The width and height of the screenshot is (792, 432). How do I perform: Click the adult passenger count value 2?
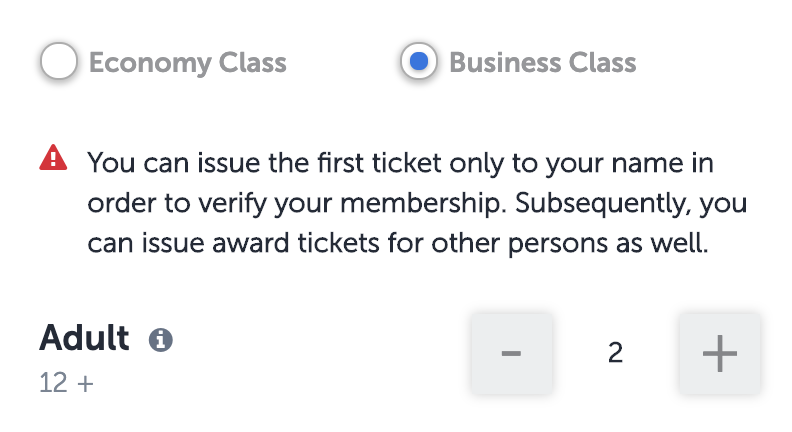[x=615, y=353]
